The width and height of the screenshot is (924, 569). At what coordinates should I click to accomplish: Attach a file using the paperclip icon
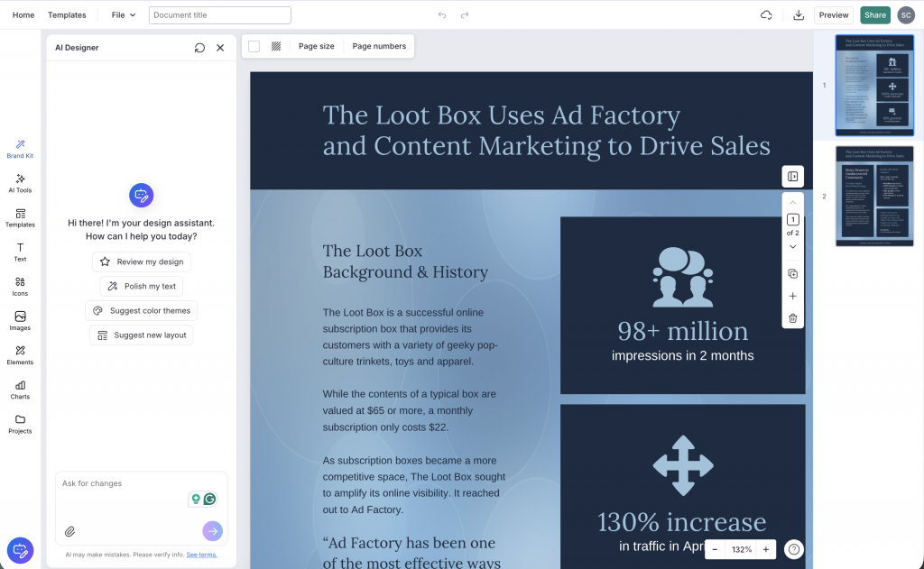[69, 531]
